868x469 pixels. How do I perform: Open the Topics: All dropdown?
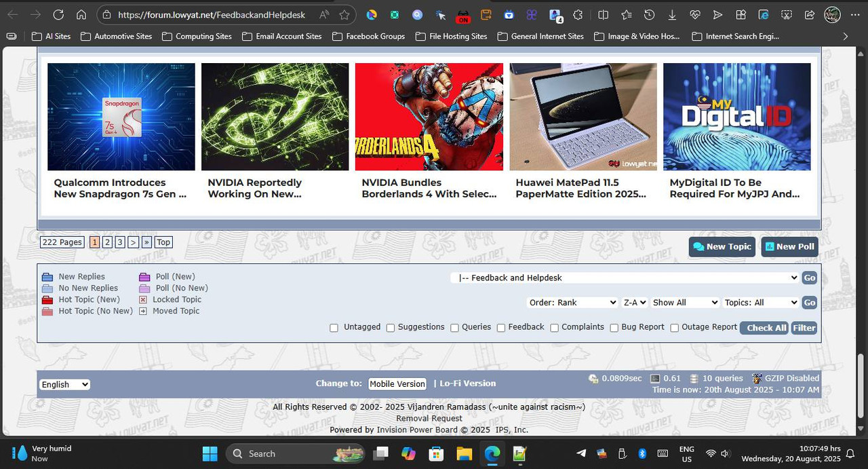[x=761, y=303]
